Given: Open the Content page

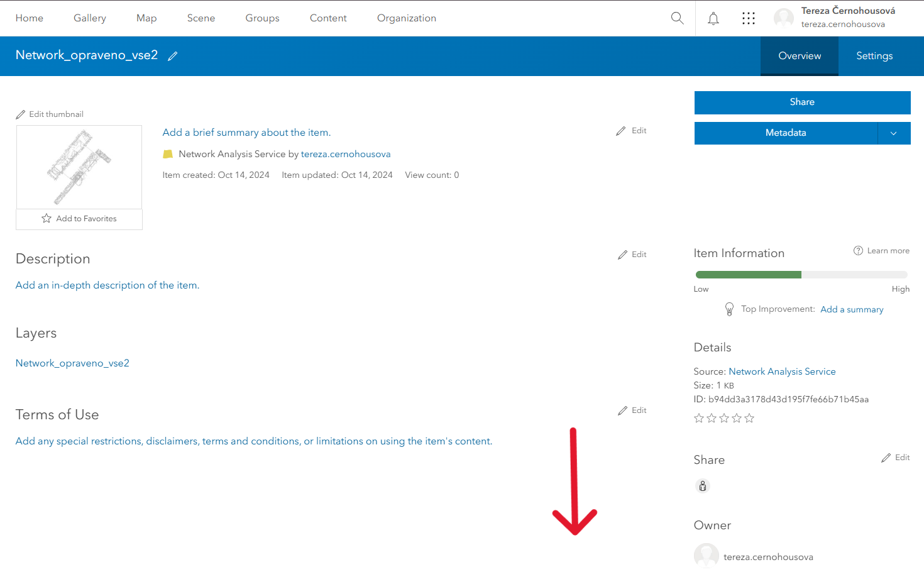Looking at the screenshot, I should point(328,18).
